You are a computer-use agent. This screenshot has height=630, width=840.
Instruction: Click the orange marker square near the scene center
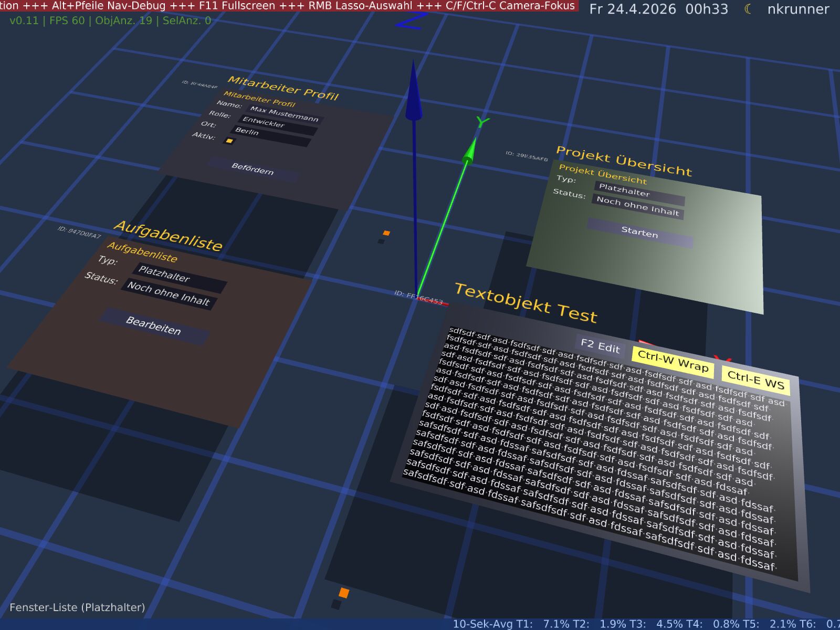click(386, 233)
